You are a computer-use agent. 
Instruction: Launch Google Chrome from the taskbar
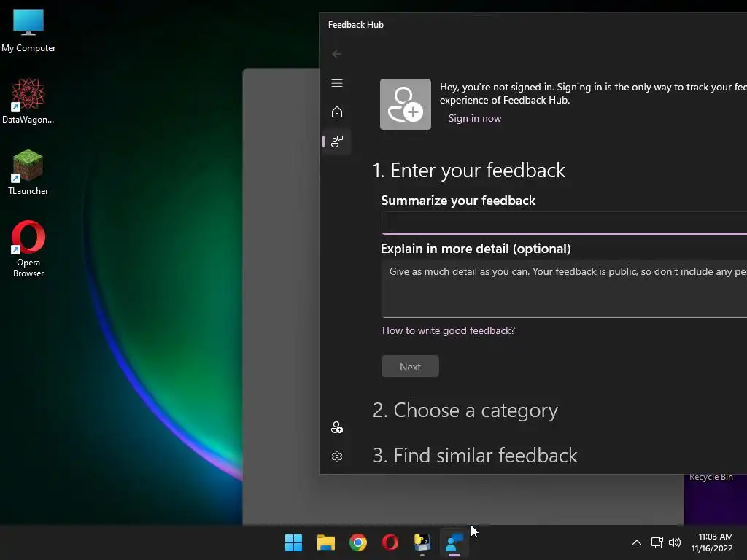tap(358, 542)
